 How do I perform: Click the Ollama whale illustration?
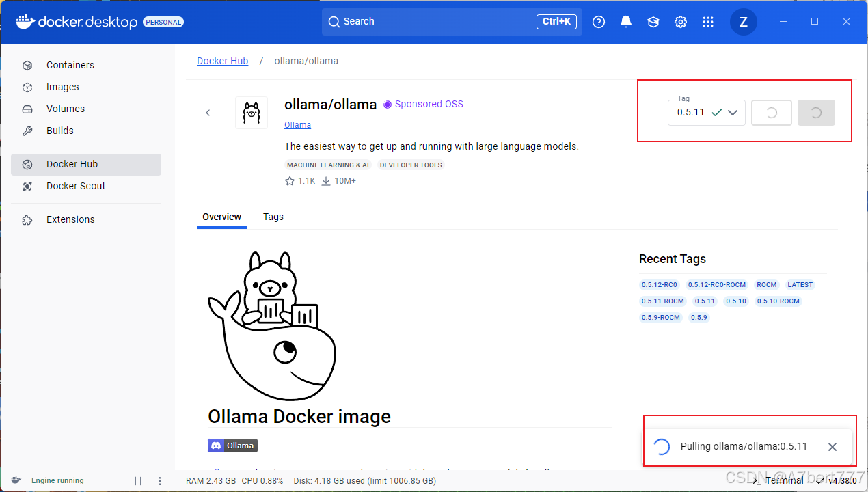(272, 325)
